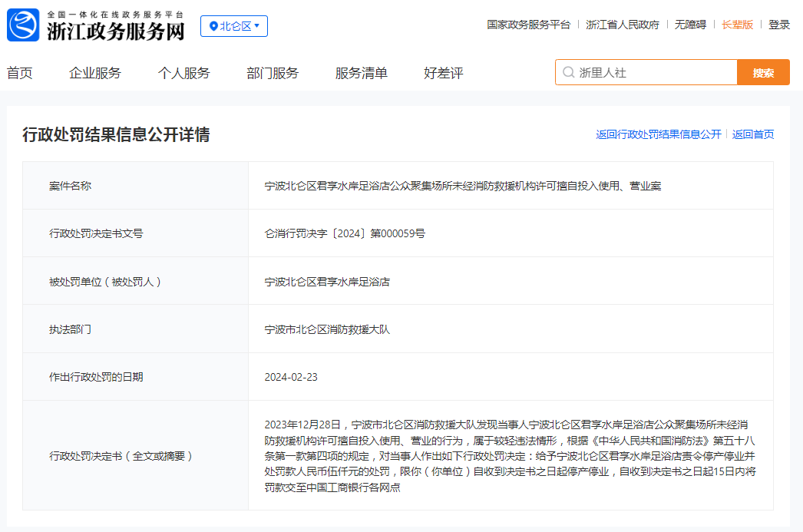This screenshot has width=803, height=532.
Task: Open the 个人服务 menu item
Action: click(x=183, y=73)
